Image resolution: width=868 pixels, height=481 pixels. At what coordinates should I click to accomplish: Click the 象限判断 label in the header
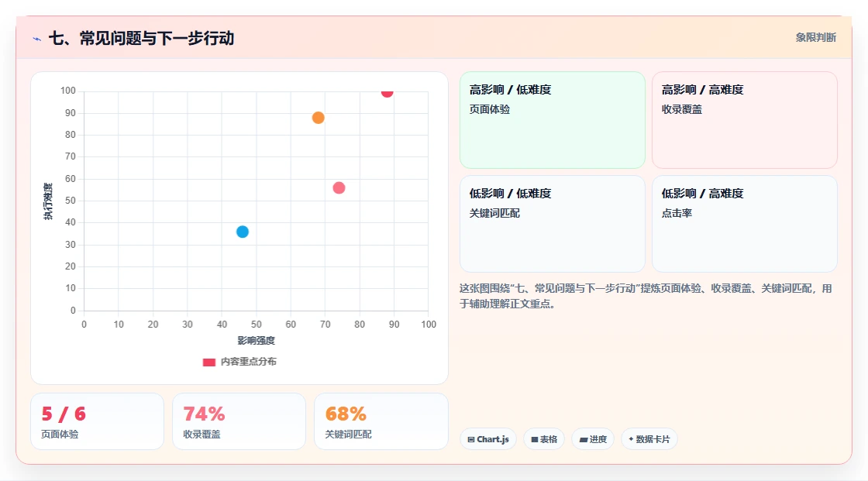pyautogui.click(x=816, y=38)
